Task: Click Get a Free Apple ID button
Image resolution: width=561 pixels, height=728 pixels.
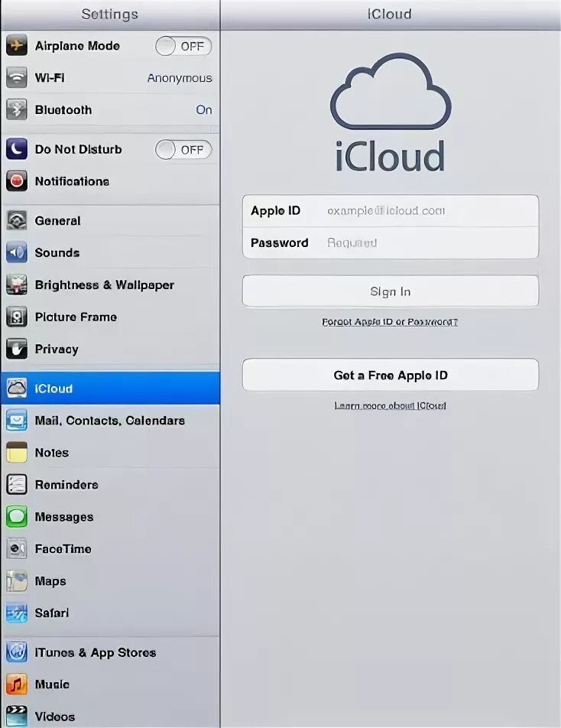Action: click(391, 374)
